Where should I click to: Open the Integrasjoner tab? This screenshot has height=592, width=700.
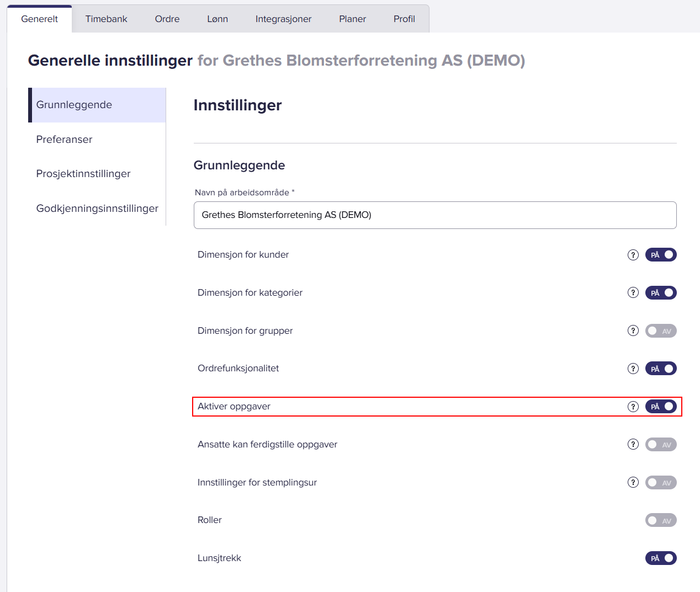(283, 19)
